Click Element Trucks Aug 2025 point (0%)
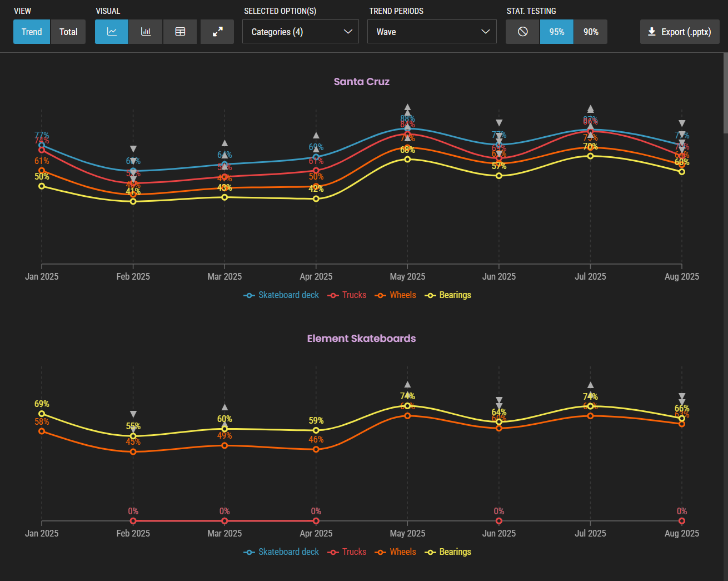The width and height of the screenshot is (728, 581). pos(682,521)
